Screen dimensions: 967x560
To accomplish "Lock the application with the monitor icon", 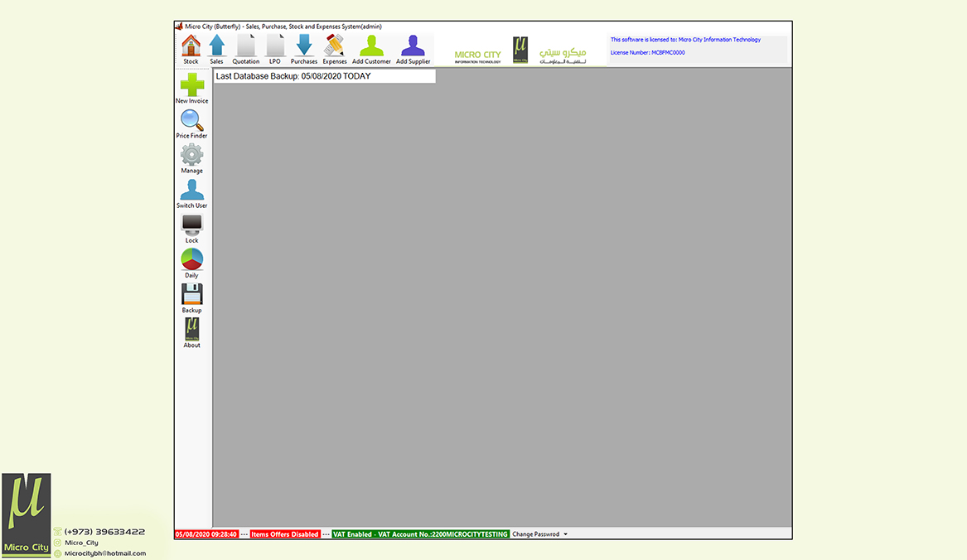I will pos(191,229).
